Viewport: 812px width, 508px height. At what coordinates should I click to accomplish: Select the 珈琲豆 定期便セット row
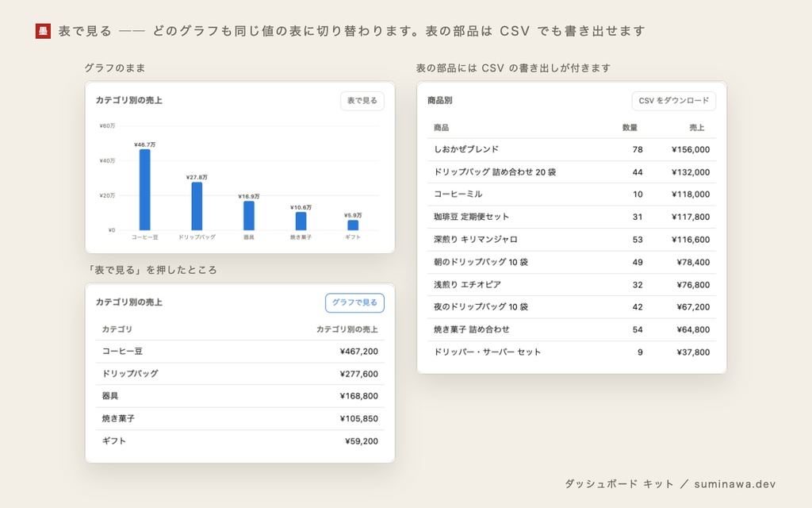click(x=572, y=217)
